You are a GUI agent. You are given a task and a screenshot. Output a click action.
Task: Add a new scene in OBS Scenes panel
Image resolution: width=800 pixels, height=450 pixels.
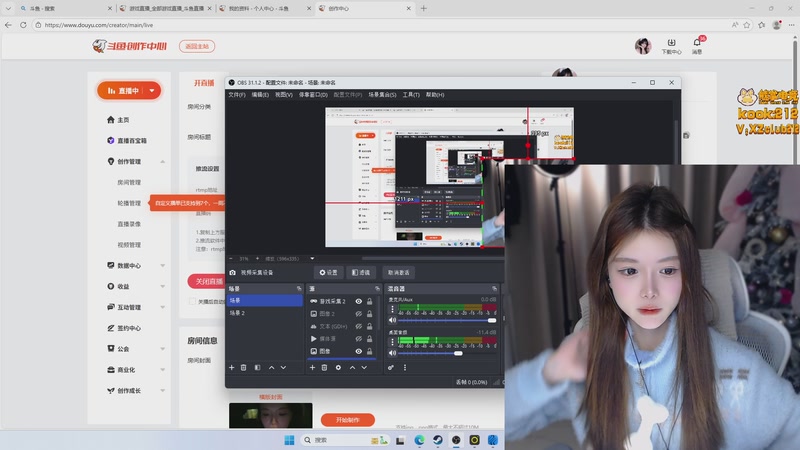(x=232, y=367)
